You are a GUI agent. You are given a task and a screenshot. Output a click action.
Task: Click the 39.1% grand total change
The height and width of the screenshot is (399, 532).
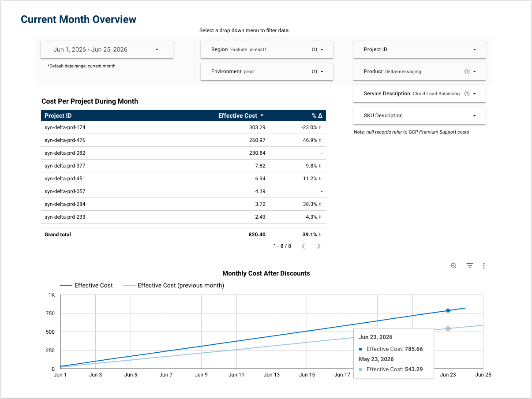(x=310, y=235)
